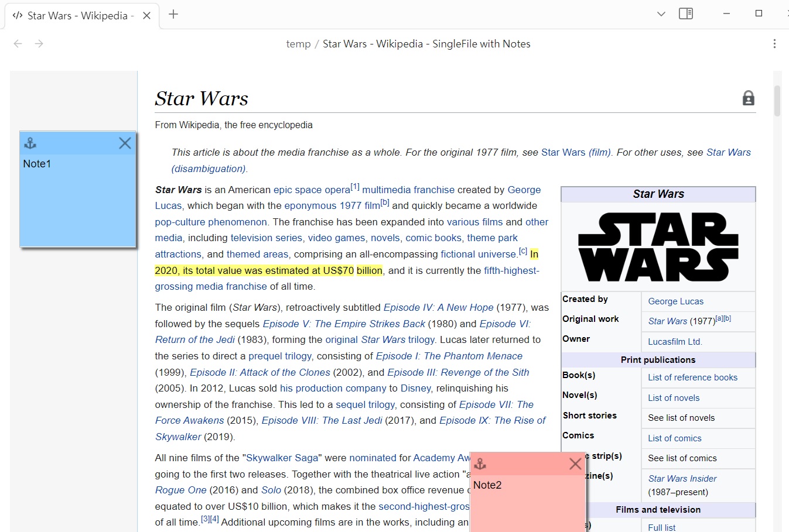Select the Star Wars - Wikipedia tab
The image size is (789, 532).
click(80, 16)
